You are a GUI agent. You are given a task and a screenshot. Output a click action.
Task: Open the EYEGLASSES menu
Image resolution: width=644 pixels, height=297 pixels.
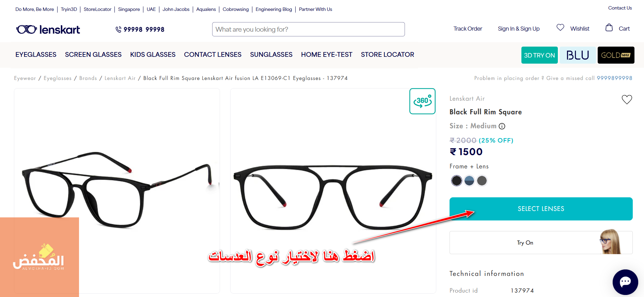36,54
